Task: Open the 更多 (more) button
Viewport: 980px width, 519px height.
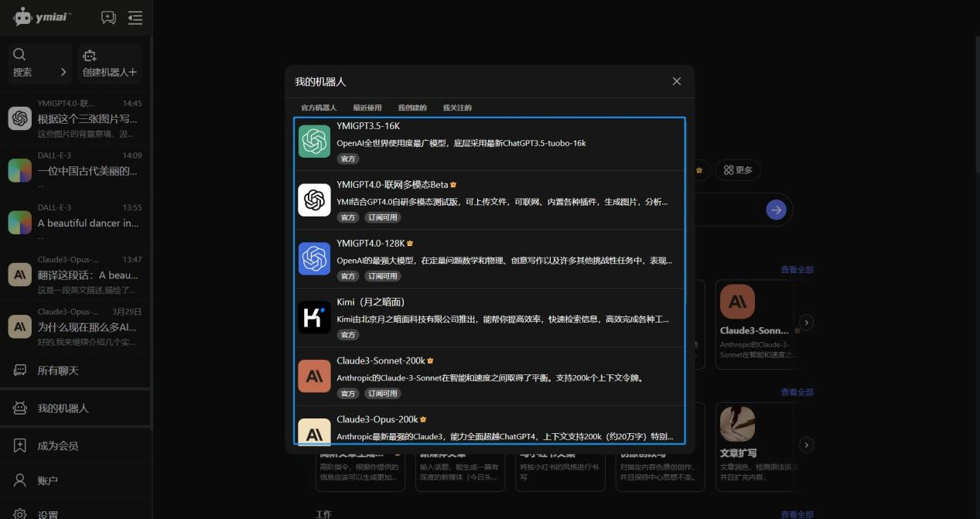Action: (738, 170)
